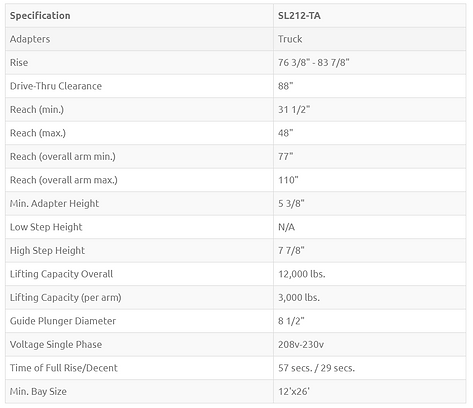Select the 208v-230v voltage value
Viewport: 473px width, 408px height.
(x=301, y=344)
